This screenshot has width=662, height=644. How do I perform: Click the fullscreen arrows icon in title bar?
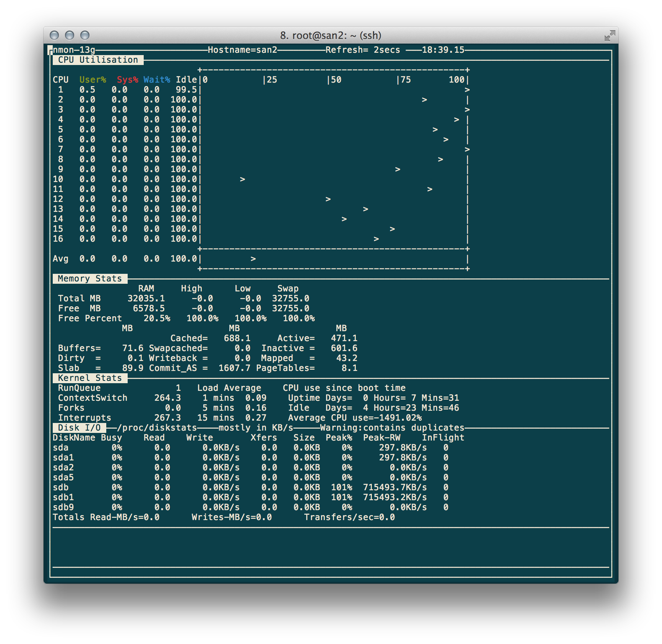(610, 36)
